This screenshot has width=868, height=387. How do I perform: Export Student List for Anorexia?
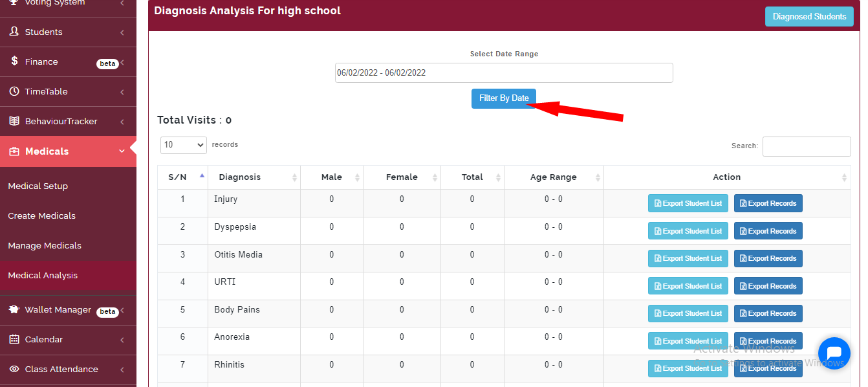point(688,341)
